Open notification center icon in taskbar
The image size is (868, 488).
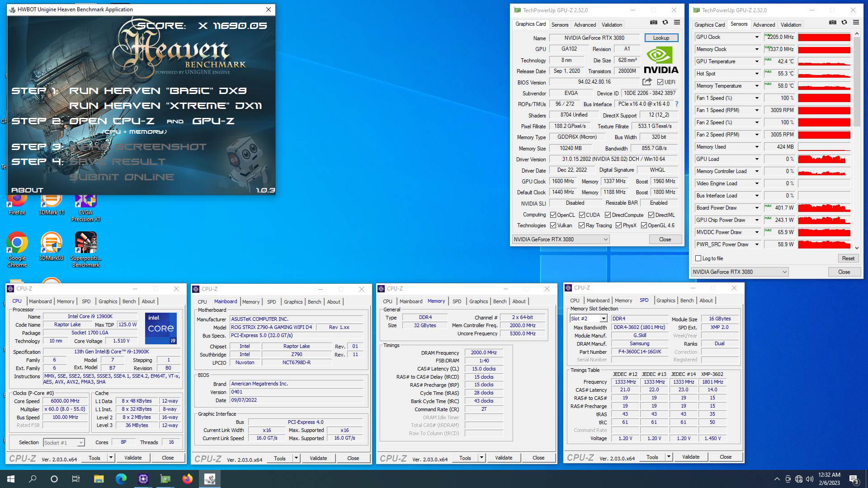pos(854,479)
